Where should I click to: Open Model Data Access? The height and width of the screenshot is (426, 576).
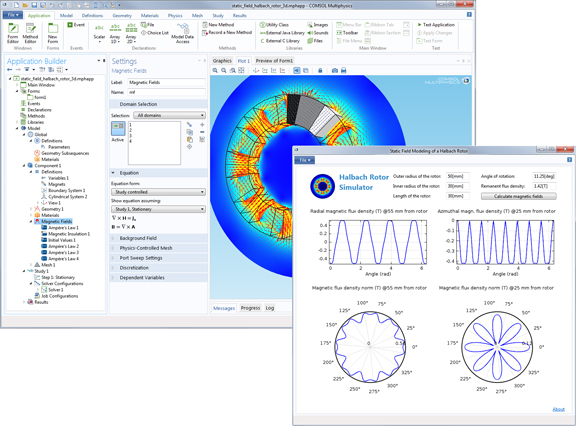click(183, 33)
